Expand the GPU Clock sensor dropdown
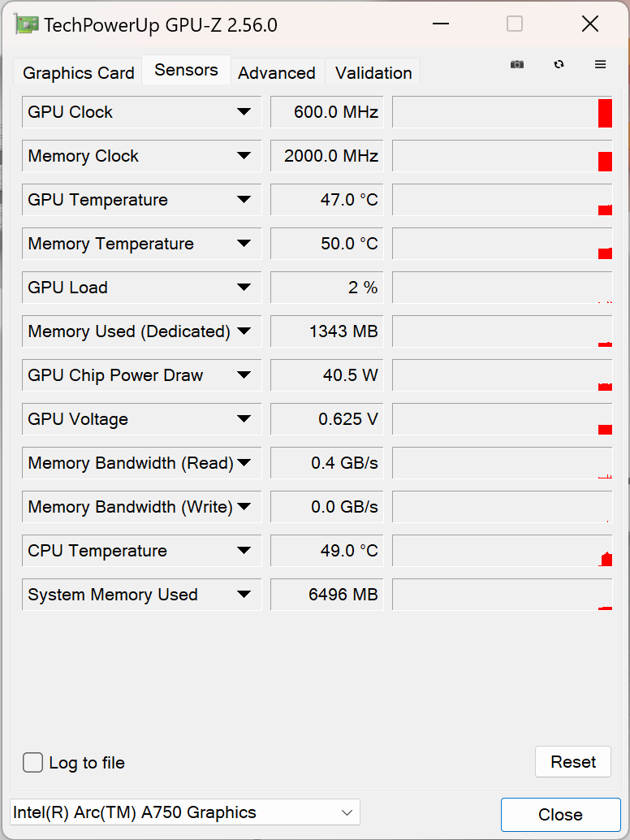 coord(244,112)
